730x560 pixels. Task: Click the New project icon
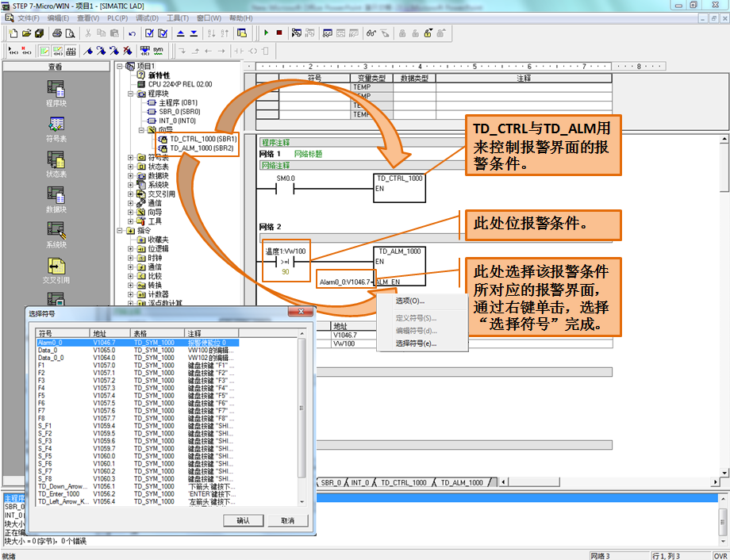[13, 33]
